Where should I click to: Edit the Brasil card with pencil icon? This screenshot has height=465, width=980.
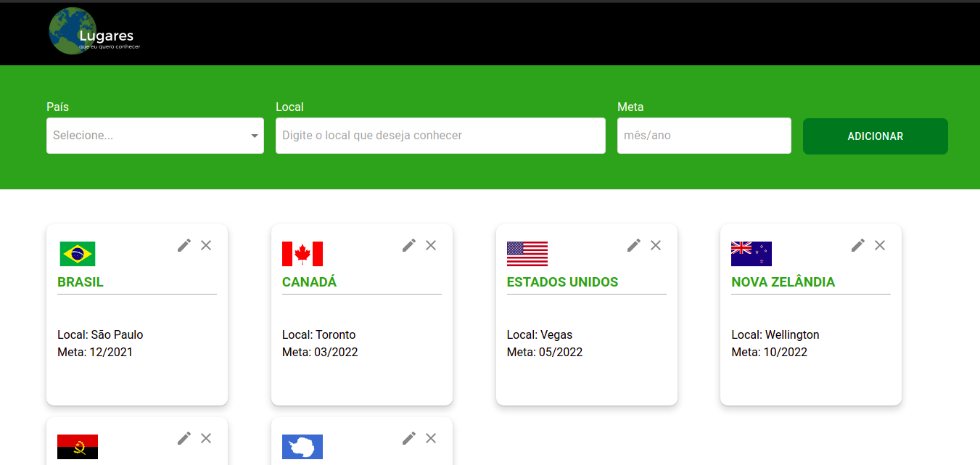(184, 245)
